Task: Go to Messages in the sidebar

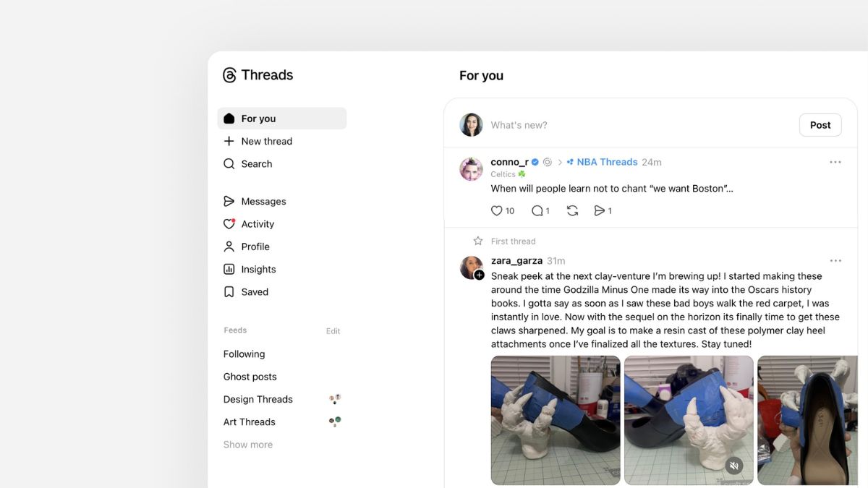Action: click(263, 202)
